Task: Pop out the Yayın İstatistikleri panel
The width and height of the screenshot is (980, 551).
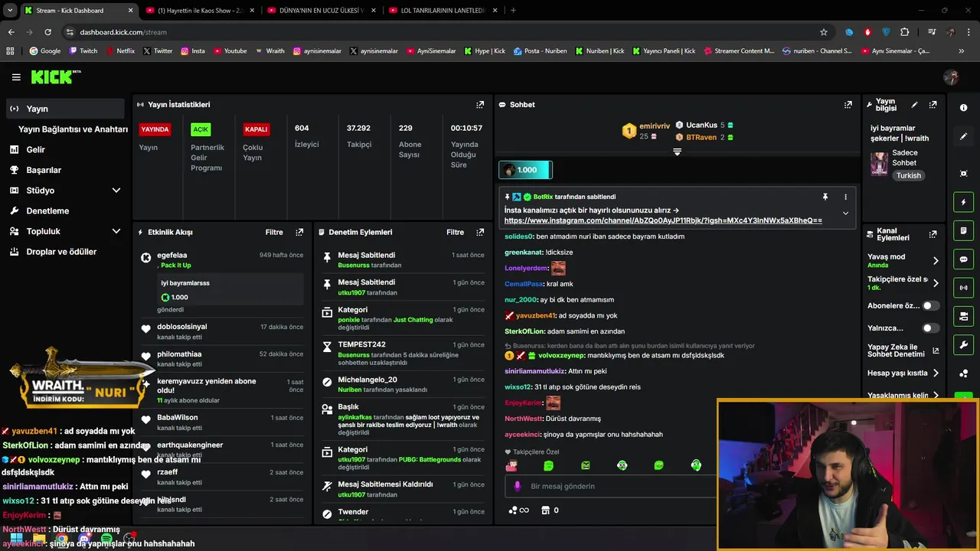Action: point(480,104)
